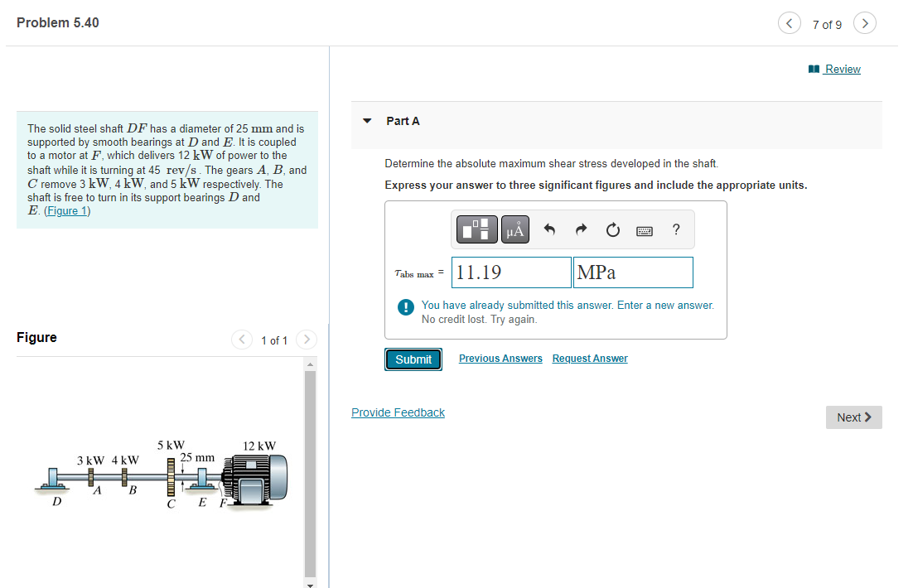Edit the 11.19 value field
This screenshot has width=913, height=588.
coord(511,272)
